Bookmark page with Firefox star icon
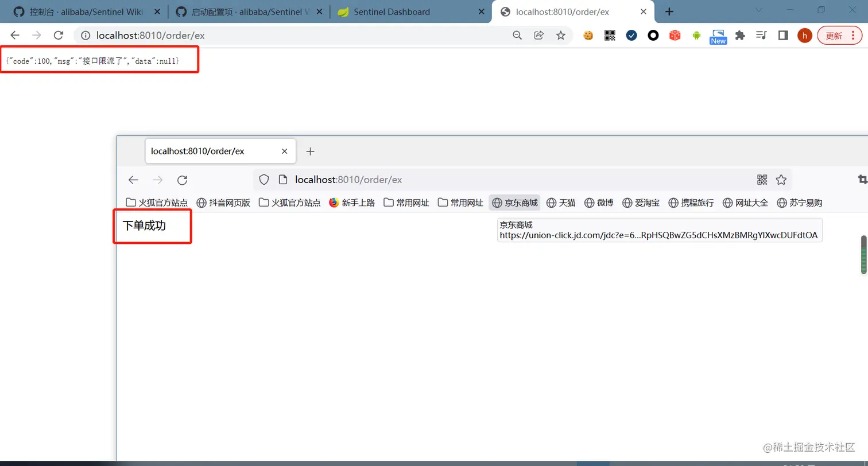Viewport: 868px width, 466px height. (781, 180)
